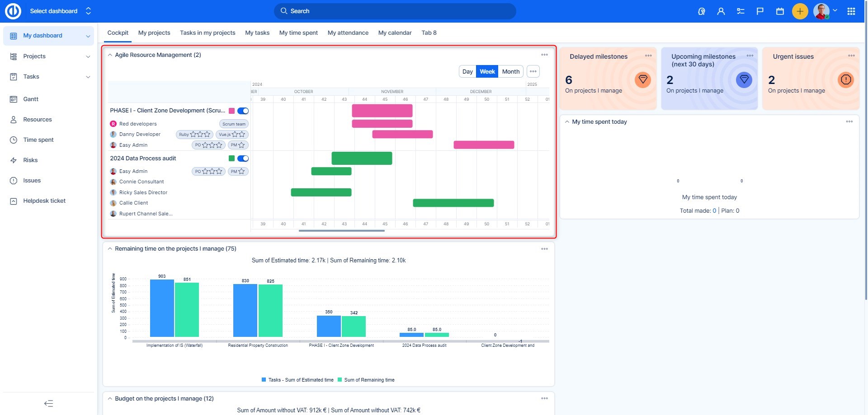The width and height of the screenshot is (868, 415).
Task: Open the My calendar tab
Action: [x=395, y=33]
